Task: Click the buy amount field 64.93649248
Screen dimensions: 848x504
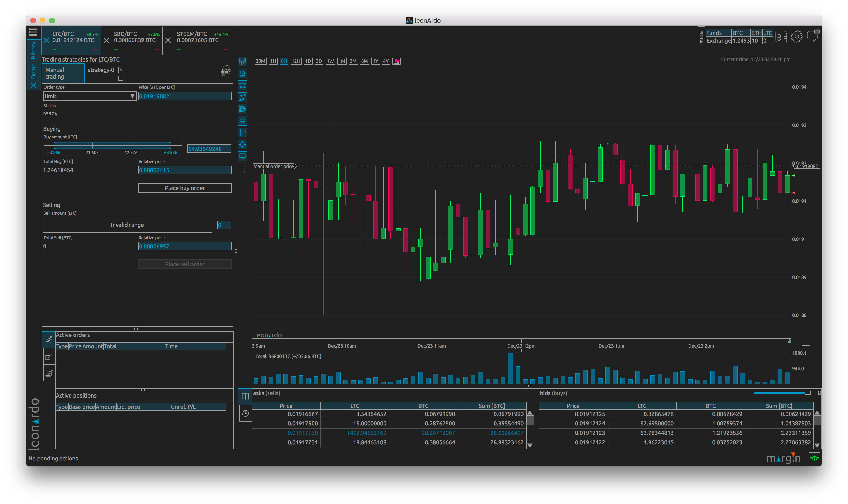Action: (x=209, y=149)
